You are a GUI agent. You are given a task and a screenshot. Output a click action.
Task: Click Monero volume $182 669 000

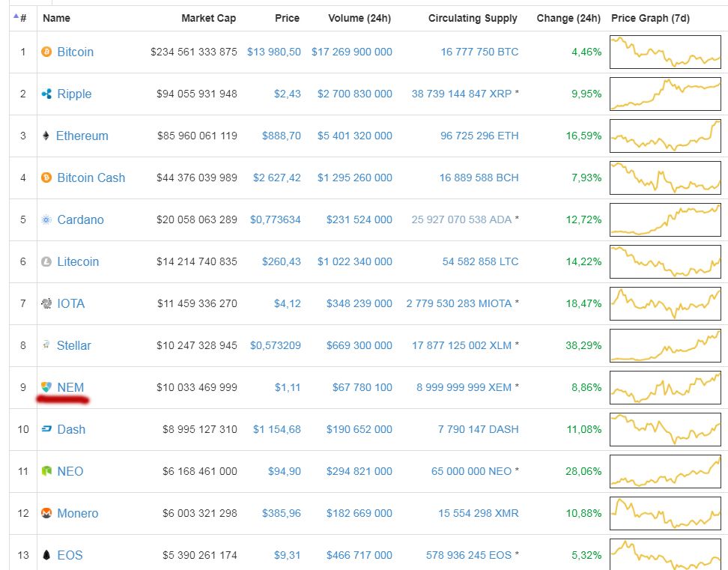pyautogui.click(x=360, y=513)
